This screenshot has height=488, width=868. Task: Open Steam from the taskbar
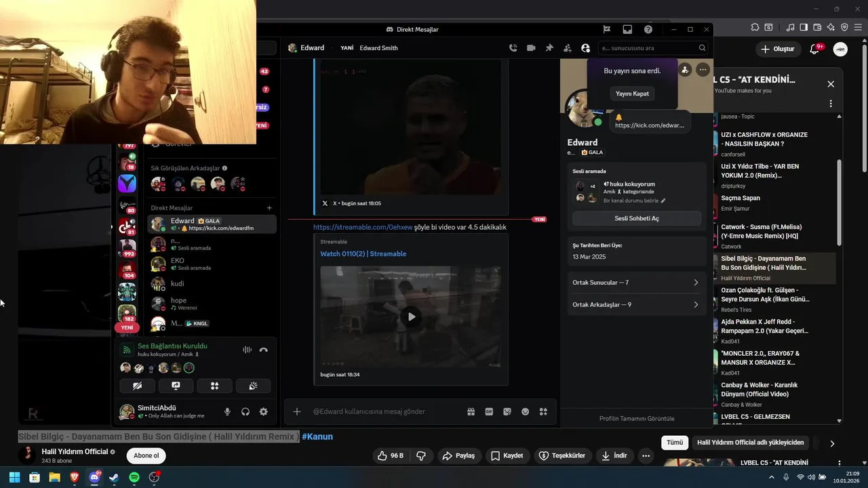pyautogui.click(x=114, y=477)
